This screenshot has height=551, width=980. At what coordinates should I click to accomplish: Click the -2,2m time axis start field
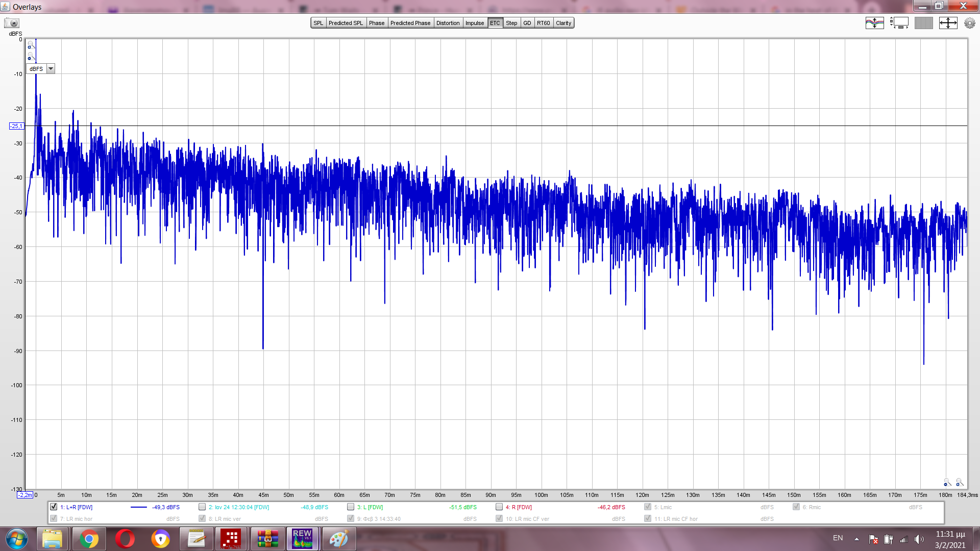pyautogui.click(x=25, y=495)
